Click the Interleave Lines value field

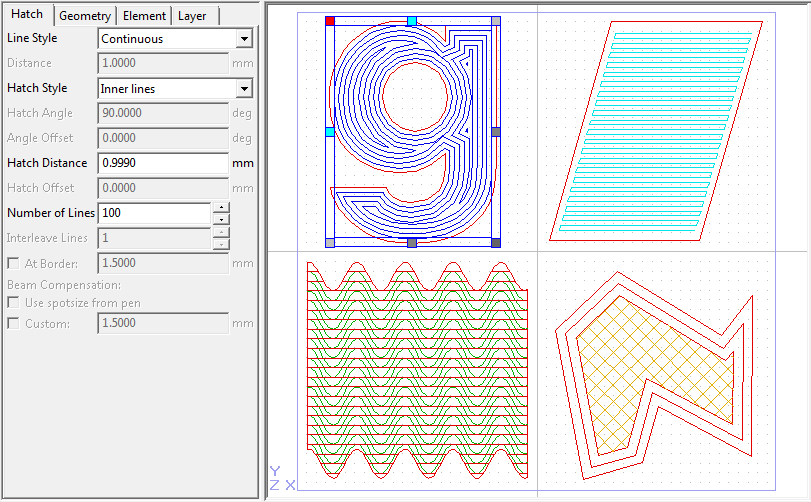point(154,238)
